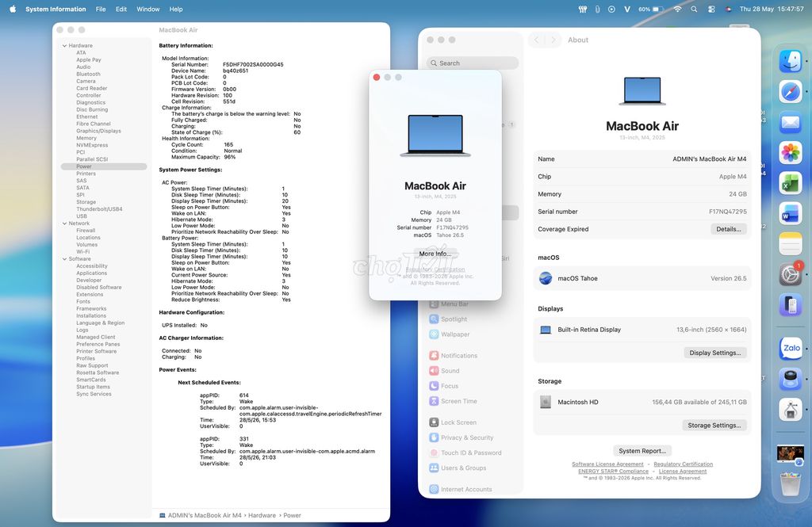Open Users & Groups settings
Viewport: 812px width, 527px height.
458,468
